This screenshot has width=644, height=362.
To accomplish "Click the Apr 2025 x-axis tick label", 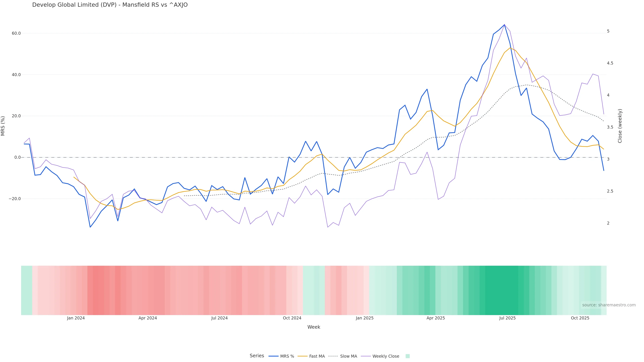I will [436, 318].
